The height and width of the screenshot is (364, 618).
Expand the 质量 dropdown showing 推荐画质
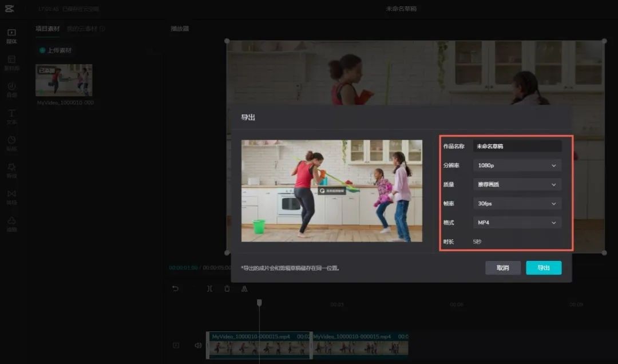(517, 185)
